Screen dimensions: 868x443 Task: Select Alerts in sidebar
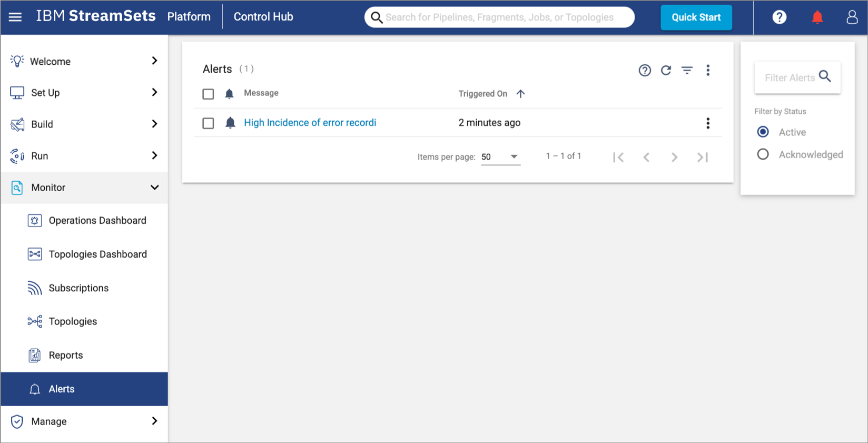[84, 389]
